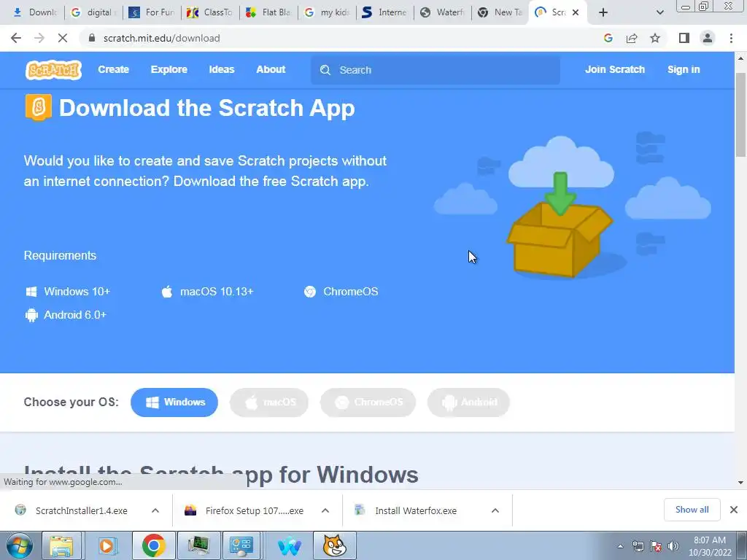Open the Scratch cat taskbar icon

coord(334,545)
